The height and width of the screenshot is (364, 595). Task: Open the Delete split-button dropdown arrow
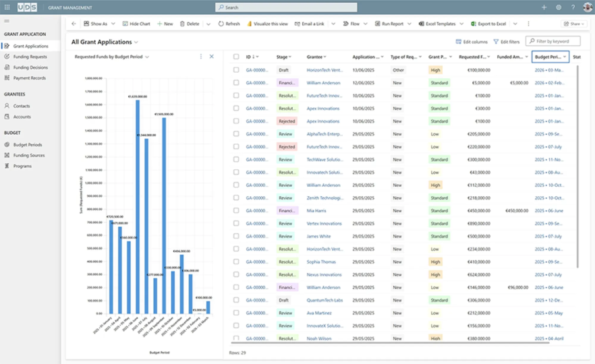pyautogui.click(x=208, y=24)
